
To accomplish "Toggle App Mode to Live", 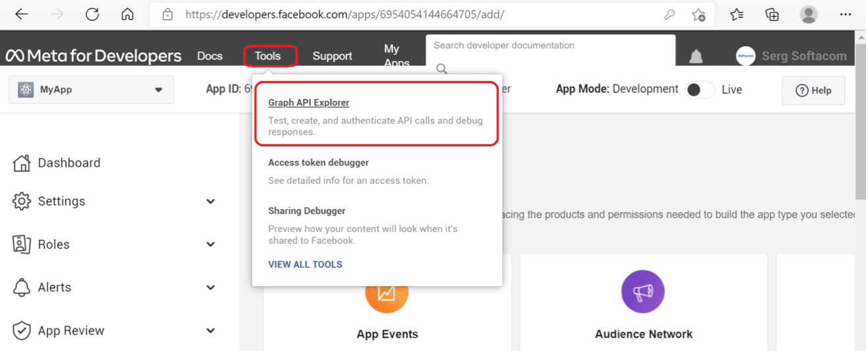I will pyautogui.click(x=700, y=90).
